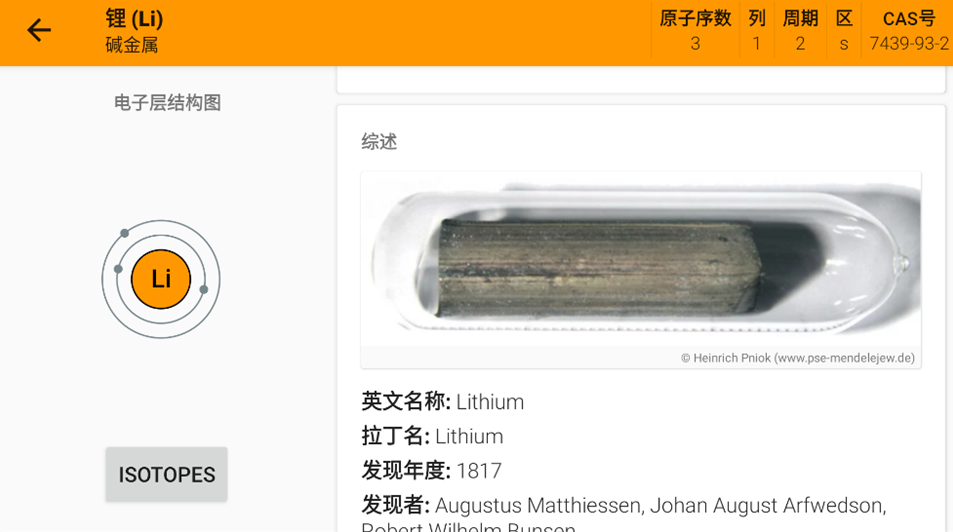Click the Heinrich Pniok photo credit
953x532 pixels.
(797, 358)
